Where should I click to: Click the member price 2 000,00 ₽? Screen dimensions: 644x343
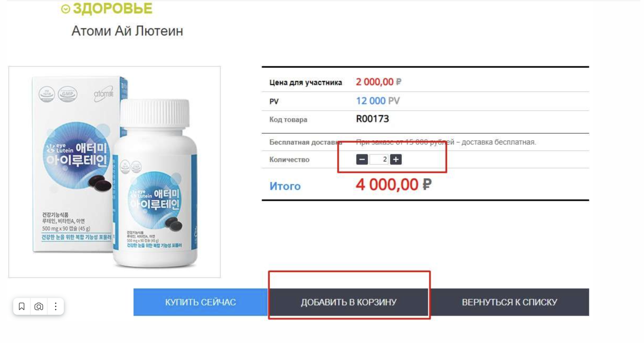[378, 82]
